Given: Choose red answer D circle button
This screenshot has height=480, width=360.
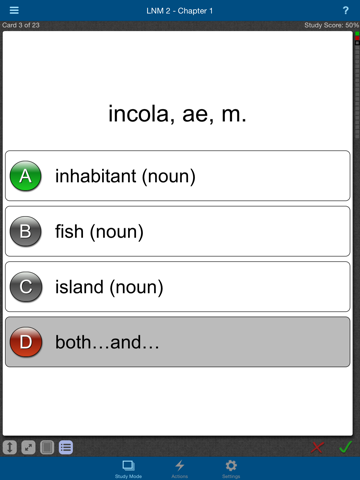Looking at the screenshot, I should click(x=26, y=342).
